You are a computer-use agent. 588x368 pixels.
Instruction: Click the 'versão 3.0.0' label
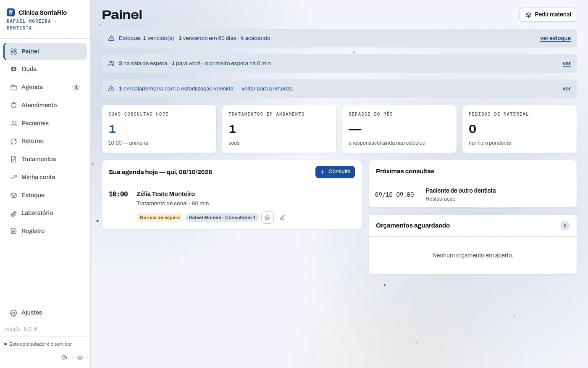tap(21, 329)
